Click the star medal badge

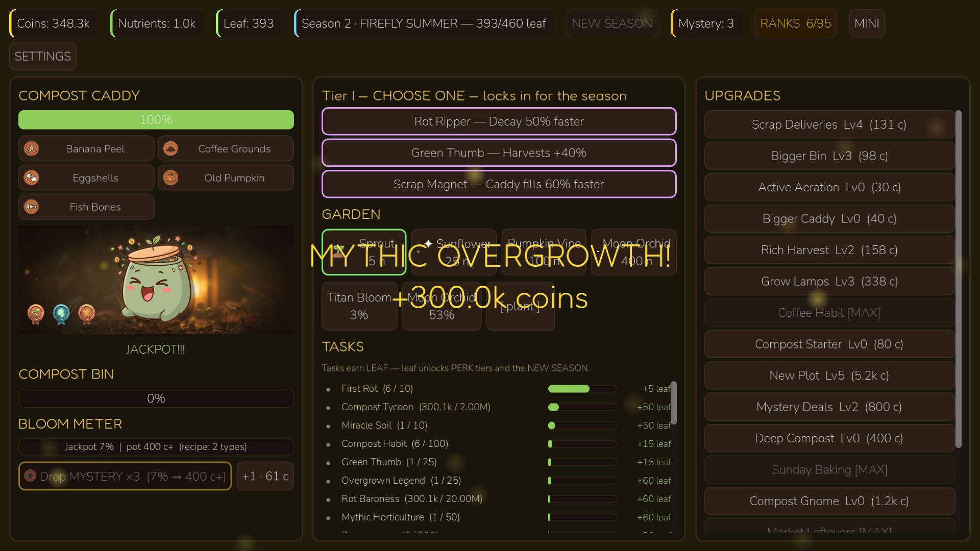coord(87,314)
